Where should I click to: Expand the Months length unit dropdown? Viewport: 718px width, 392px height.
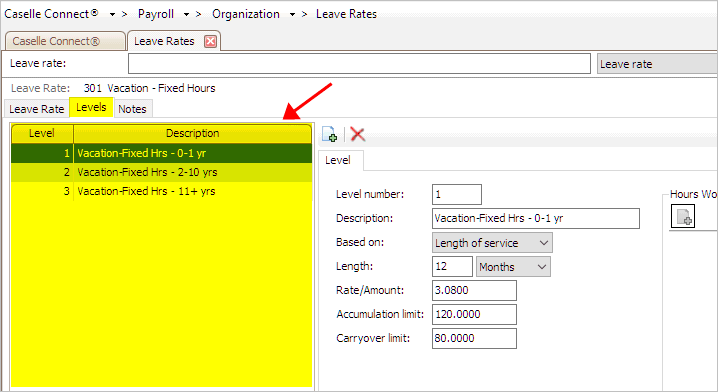(x=542, y=267)
